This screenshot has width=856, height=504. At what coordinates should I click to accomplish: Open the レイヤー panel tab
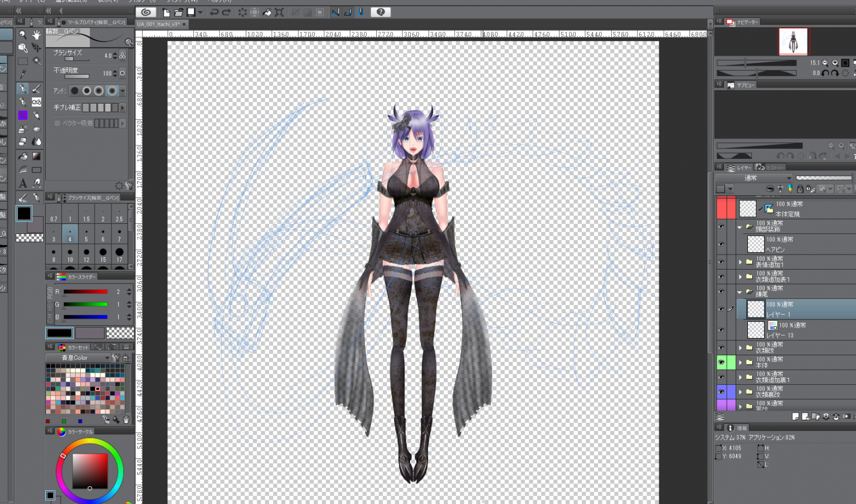point(740,167)
